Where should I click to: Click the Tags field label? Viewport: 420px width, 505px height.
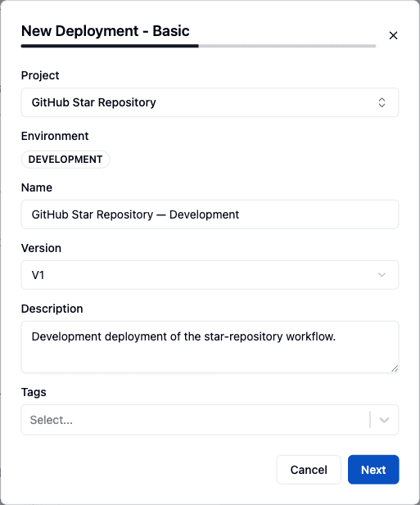point(34,392)
